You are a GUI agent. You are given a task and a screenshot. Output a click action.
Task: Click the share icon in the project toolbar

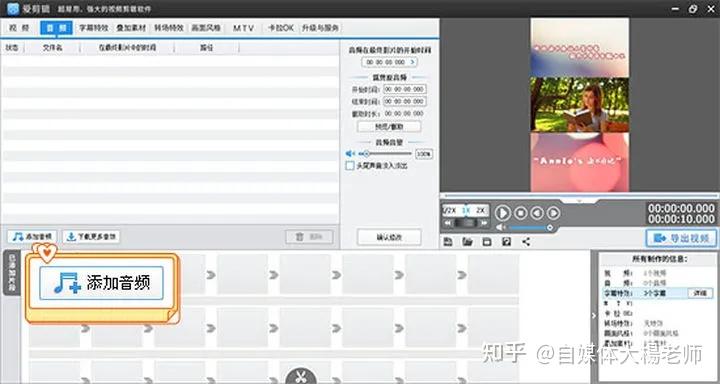tap(526, 242)
